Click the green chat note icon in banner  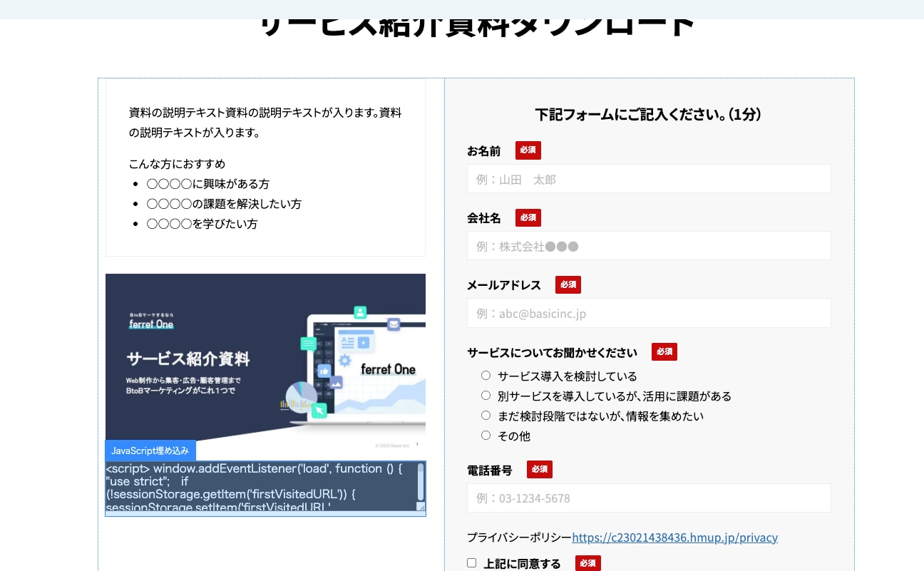tap(309, 344)
